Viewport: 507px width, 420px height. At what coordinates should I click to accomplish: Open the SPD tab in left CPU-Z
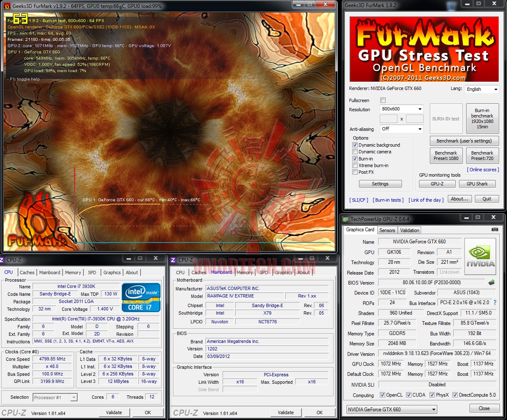[x=92, y=272]
